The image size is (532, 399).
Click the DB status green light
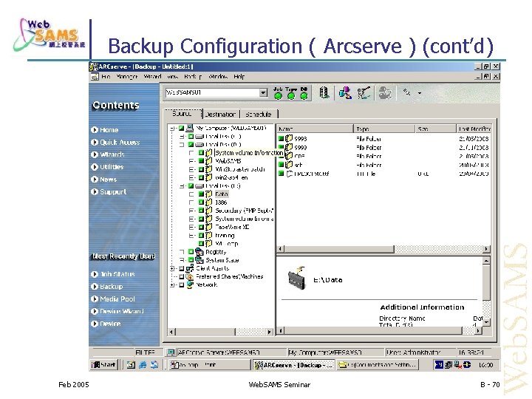[x=304, y=96]
